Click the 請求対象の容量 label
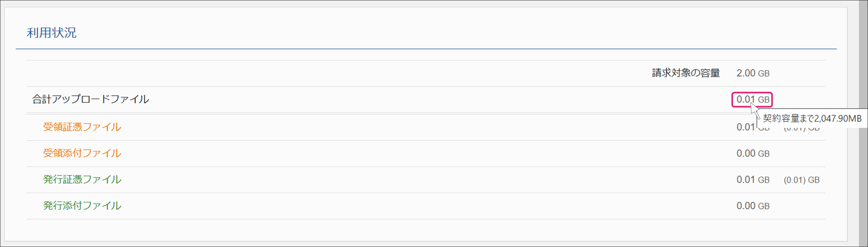Image resolution: width=868 pixels, height=247 pixels. coord(686,73)
